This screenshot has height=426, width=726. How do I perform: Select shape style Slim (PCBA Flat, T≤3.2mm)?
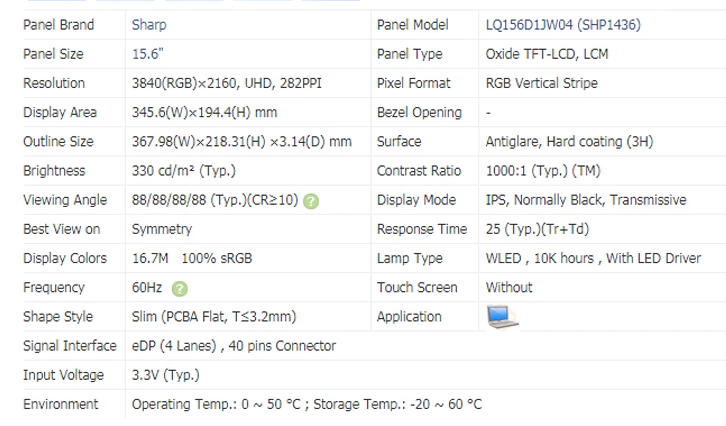click(x=214, y=316)
